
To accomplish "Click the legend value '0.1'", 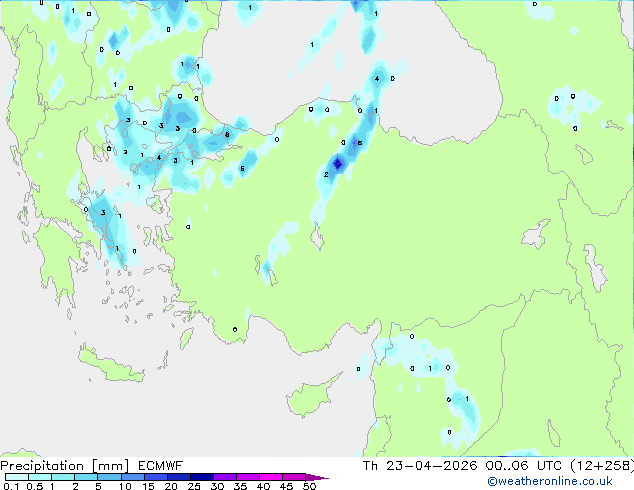I will tap(11, 486).
